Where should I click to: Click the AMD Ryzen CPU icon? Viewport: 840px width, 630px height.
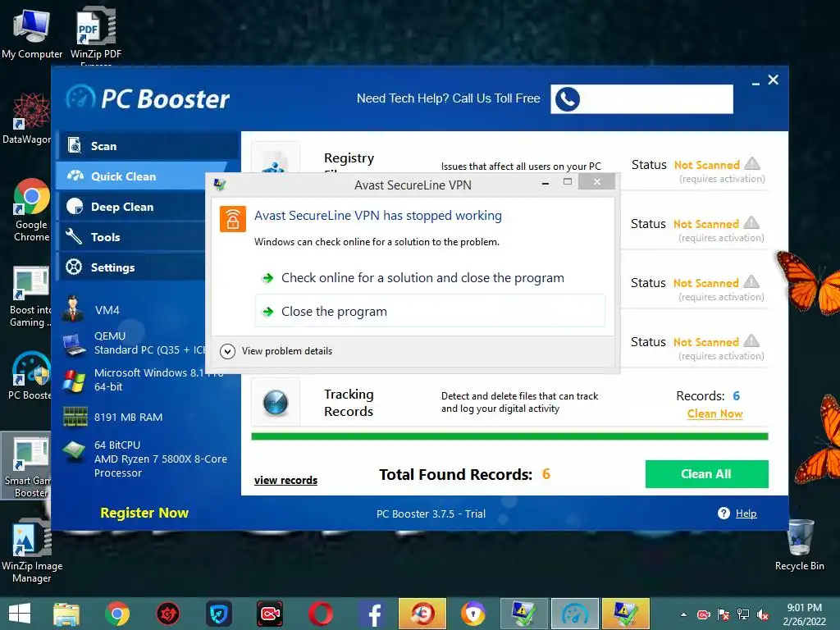(74, 451)
